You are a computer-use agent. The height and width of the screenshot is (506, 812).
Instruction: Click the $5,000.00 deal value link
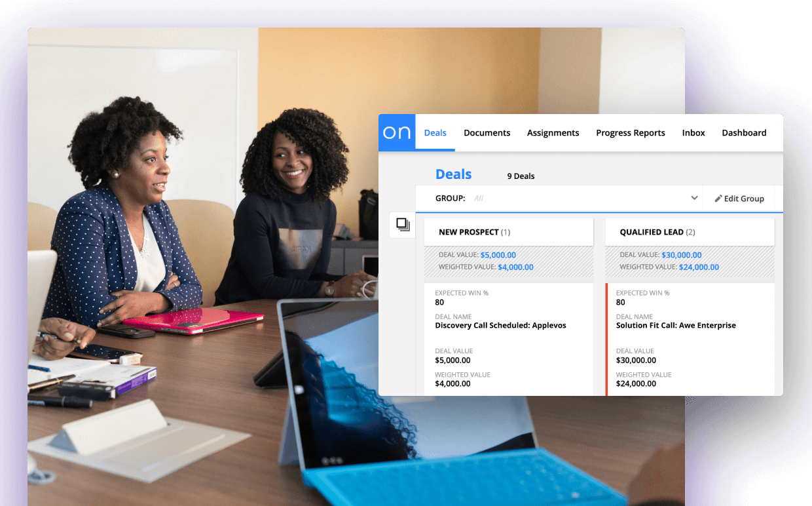coord(498,255)
